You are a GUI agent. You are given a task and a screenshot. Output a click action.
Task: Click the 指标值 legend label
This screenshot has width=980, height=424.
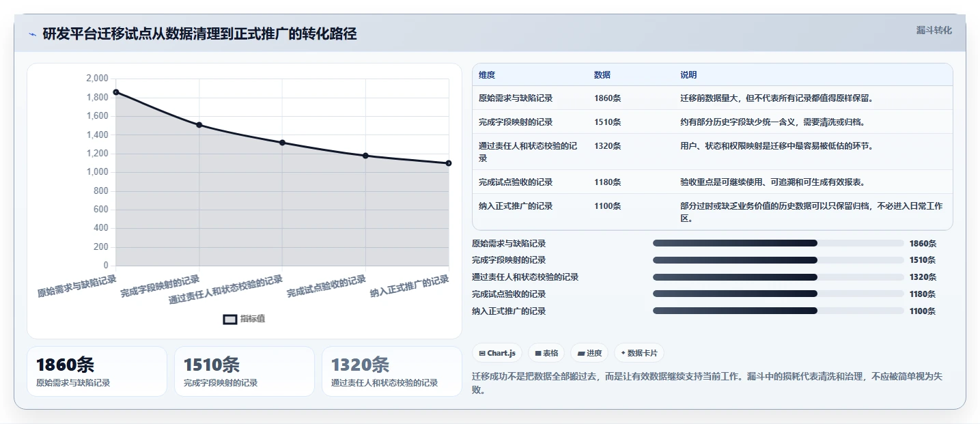[253, 319]
